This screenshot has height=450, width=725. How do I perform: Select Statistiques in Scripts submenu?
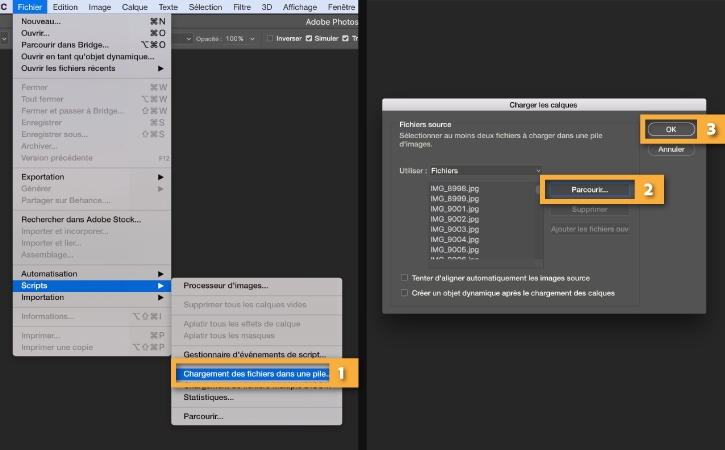pyautogui.click(x=209, y=397)
